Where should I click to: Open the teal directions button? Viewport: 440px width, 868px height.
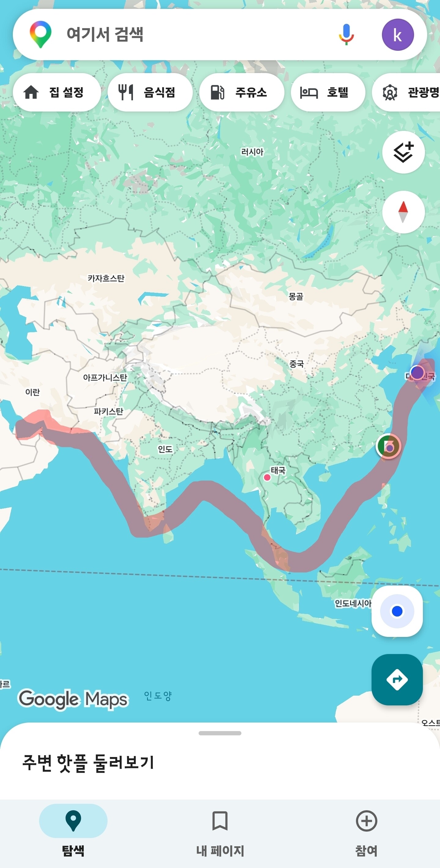397,679
